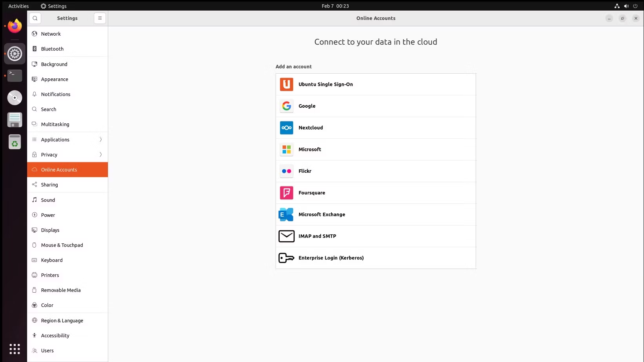Open system power menu in top bar
644x362 pixels.
point(635,6)
